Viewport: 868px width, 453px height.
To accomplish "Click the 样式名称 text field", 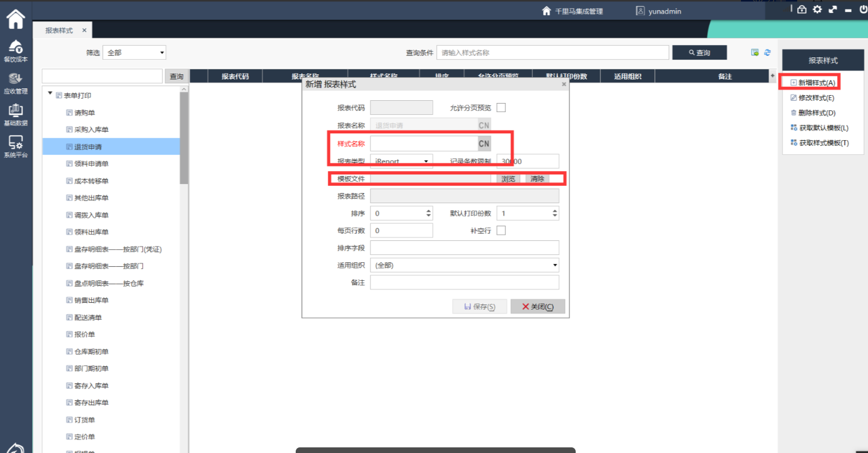I will (x=424, y=143).
